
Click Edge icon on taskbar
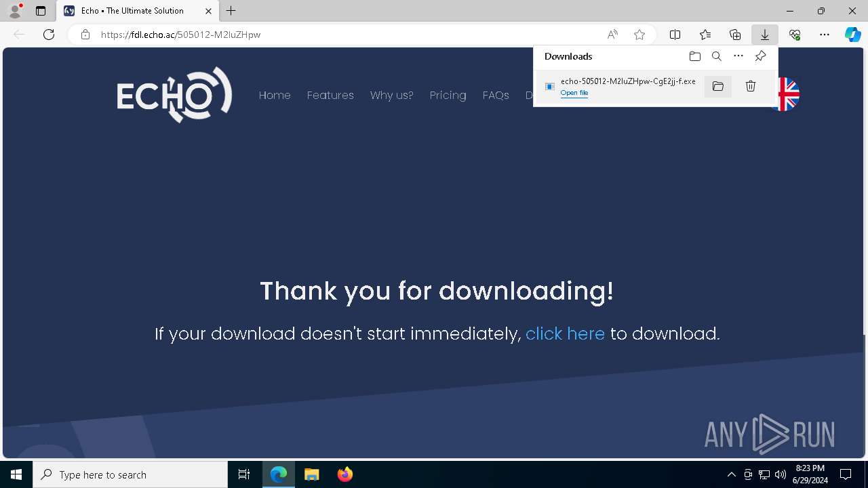pos(279,474)
